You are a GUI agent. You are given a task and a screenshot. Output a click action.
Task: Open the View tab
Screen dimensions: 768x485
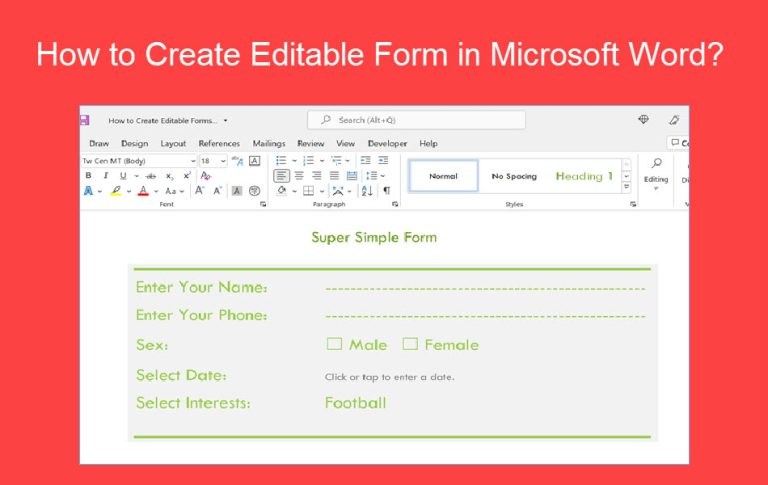point(345,144)
